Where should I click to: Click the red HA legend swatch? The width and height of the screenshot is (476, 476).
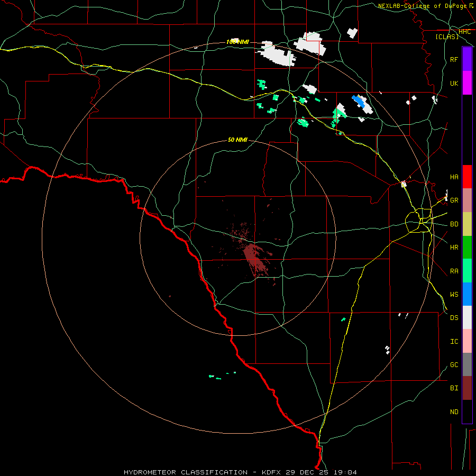click(x=467, y=177)
